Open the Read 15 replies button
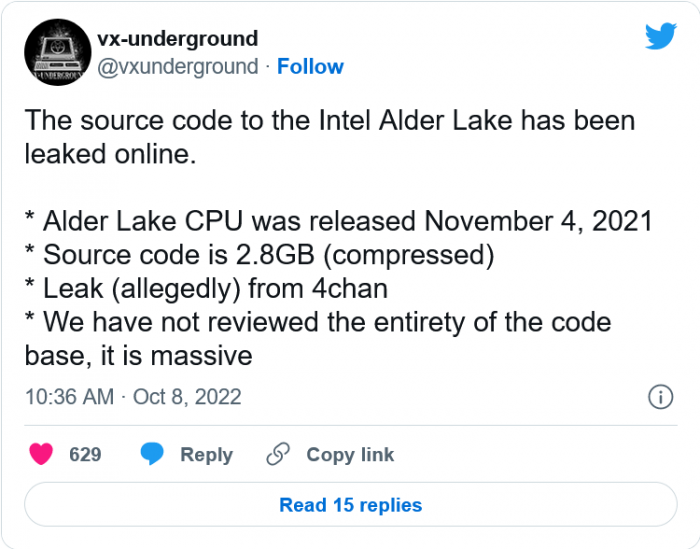Image resolution: width=700 pixels, height=549 pixels. click(350, 505)
